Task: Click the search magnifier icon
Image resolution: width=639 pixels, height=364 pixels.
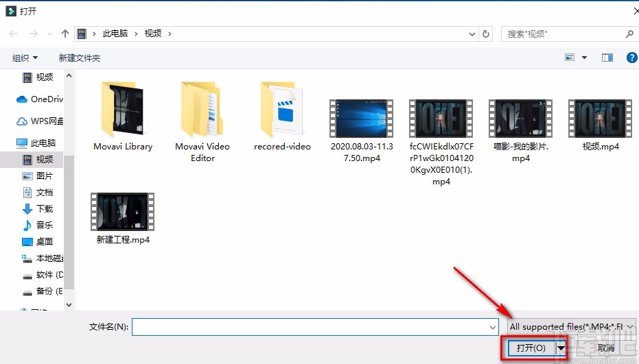Action: coord(629,34)
